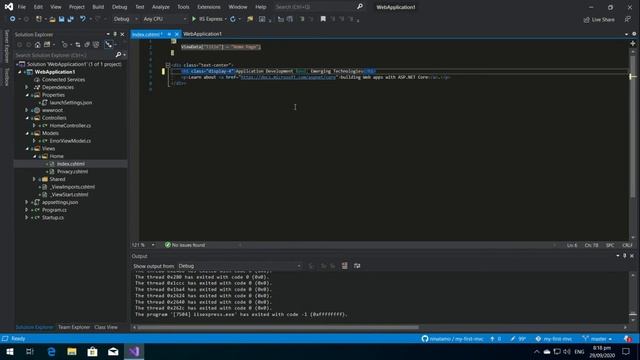The width and height of the screenshot is (640, 360).
Task: Switch to the Class View tab
Action: [x=106, y=327]
